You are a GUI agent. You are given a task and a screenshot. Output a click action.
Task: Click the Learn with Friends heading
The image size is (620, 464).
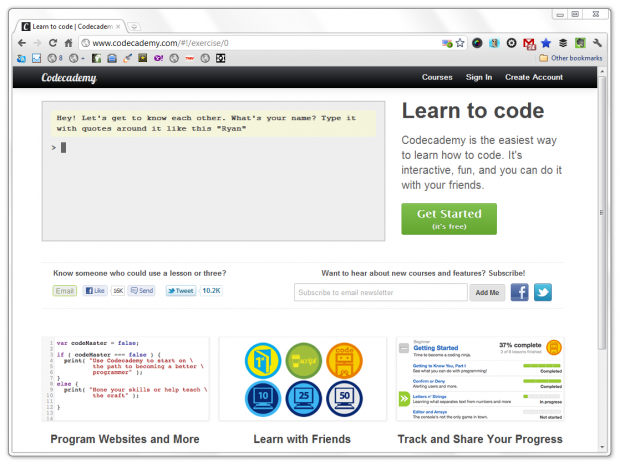point(302,439)
